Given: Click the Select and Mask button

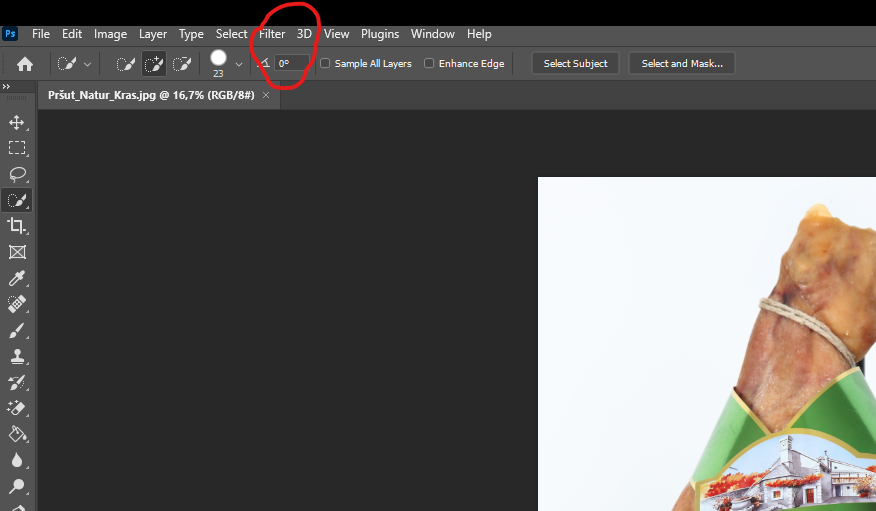Looking at the screenshot, I should (x=681, y=64).
